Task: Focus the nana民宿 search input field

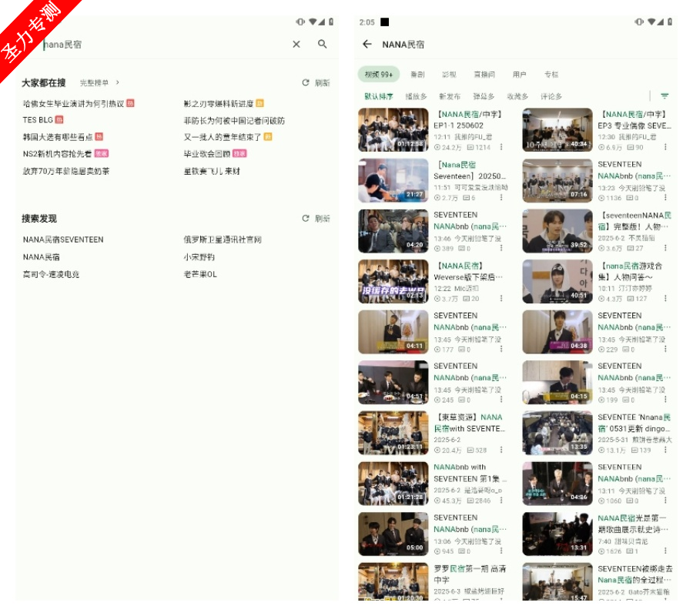Action: (x=163, y=44)
